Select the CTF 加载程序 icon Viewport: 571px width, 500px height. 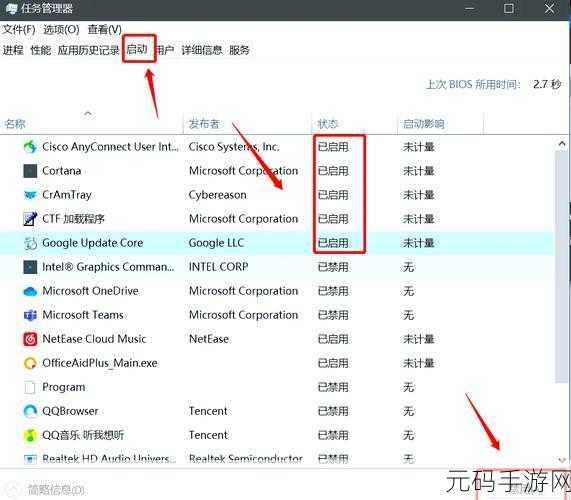point(30,219)
